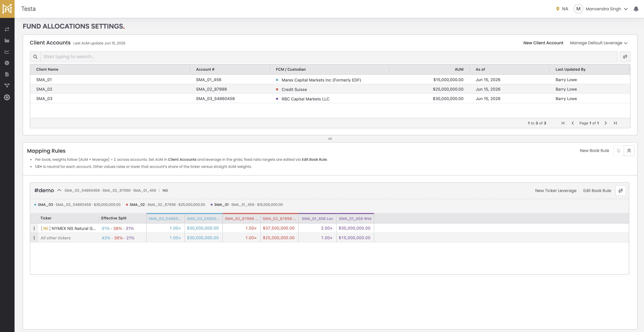The width and height of the screenshot is (644, 332).
Task: Open the checkmark circle icon in sidebar
Action: click(7, 63)
